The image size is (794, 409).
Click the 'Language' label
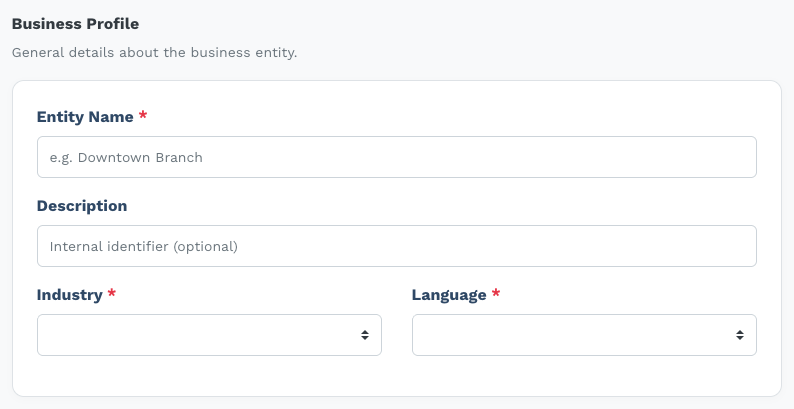pos(449,295)
